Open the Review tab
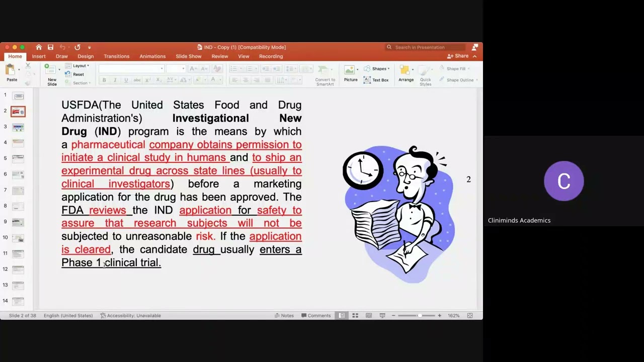 (x=220, y=56)
